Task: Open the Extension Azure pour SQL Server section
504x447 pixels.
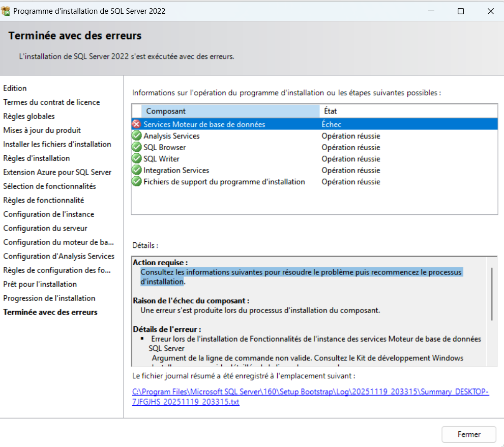Action: (x=57, y=172)
